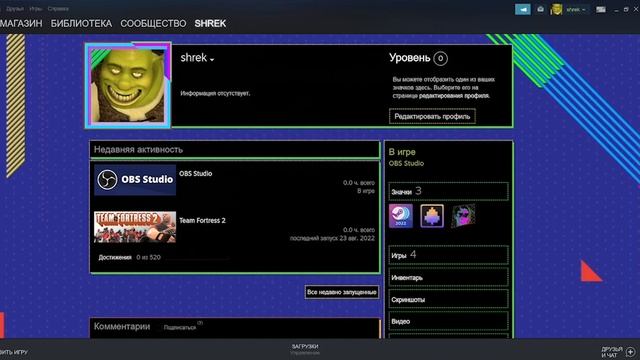
Task: Open the Значки 3 badges section
Action: click(448, 191)
